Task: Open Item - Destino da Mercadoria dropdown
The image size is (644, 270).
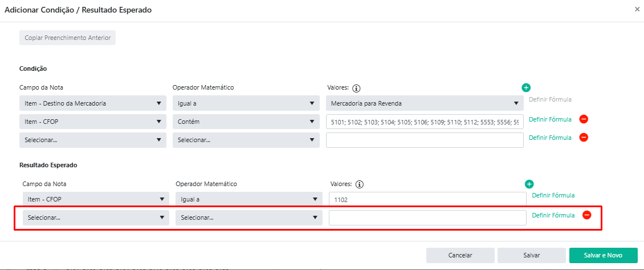Action: coord(93,103)
